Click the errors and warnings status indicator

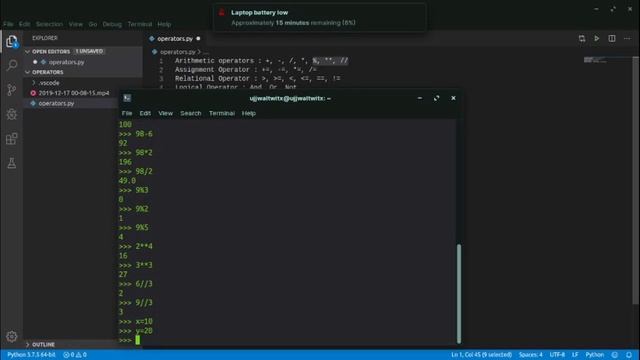point(75,355)
